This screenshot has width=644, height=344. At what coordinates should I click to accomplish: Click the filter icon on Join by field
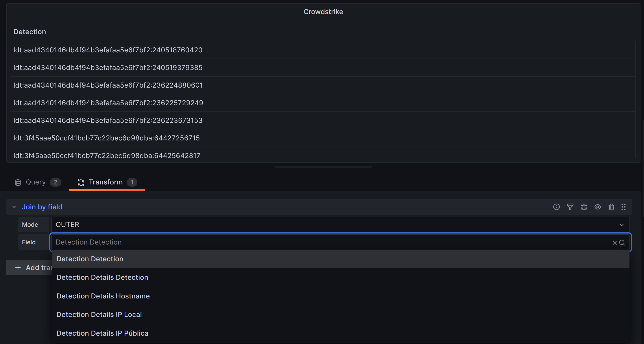(x=570, y=207)
